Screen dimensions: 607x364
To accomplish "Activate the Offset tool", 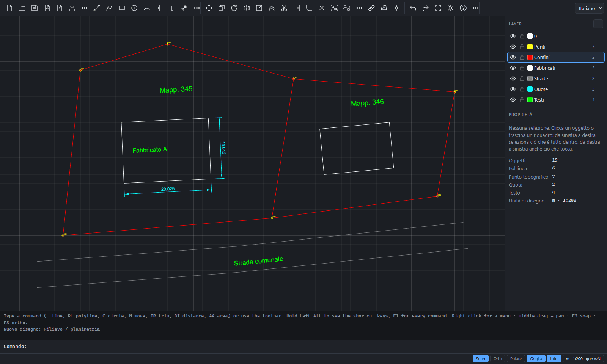I will [272, 8].
